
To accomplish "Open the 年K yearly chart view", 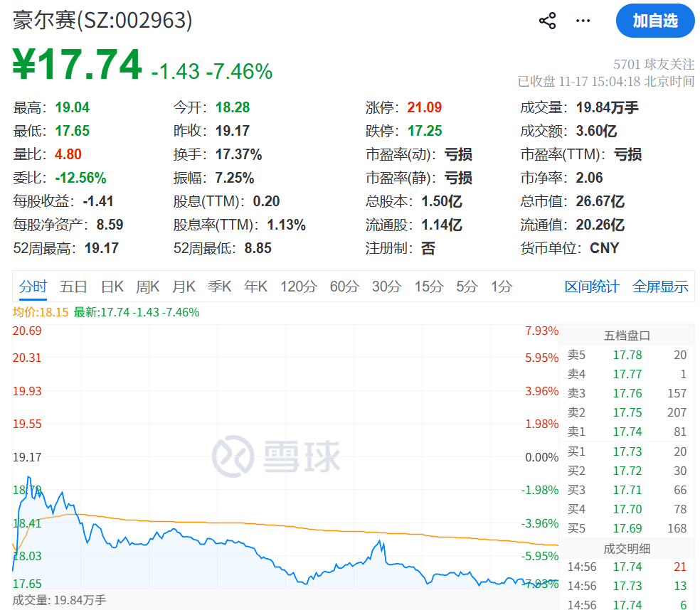I will tap(255, 285).
